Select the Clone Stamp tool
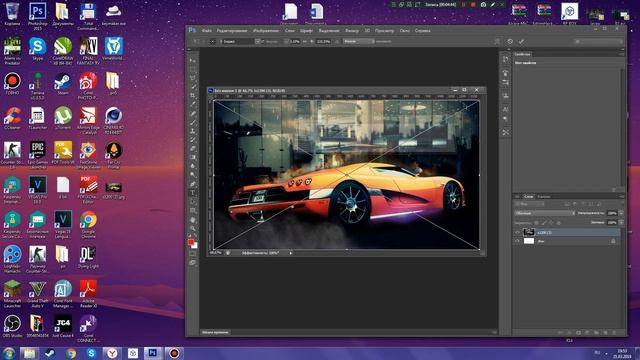Viewport: 640px width, 360px height. pyautogui.click(x=193, y=131)
